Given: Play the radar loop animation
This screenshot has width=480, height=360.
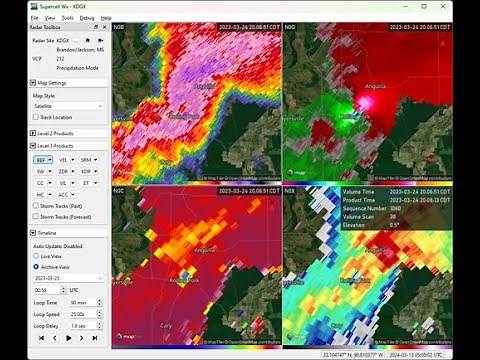Looking at the screenshot, I should [x=68, y=338].
